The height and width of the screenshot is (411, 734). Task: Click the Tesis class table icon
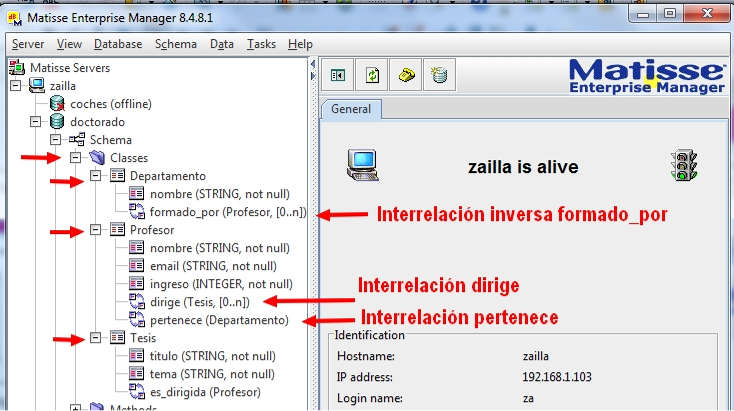[x=117, y=338]
